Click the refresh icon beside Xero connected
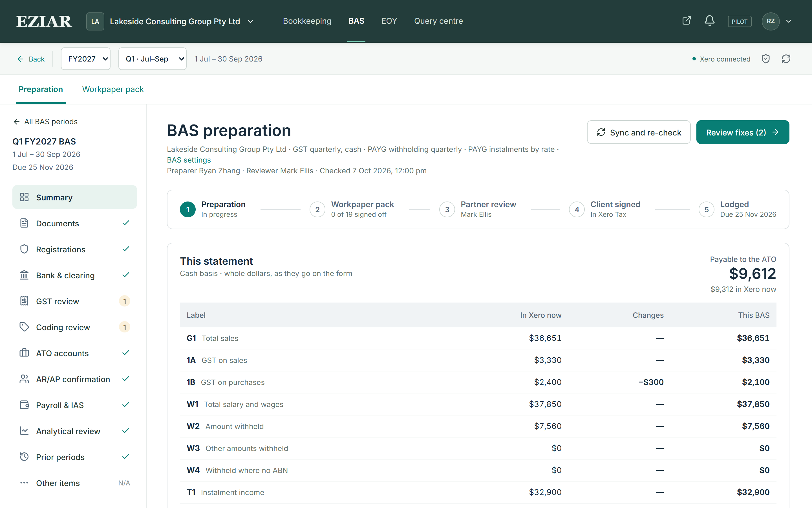The height and width of the screenshot is (508, 812). pos(786,59)
